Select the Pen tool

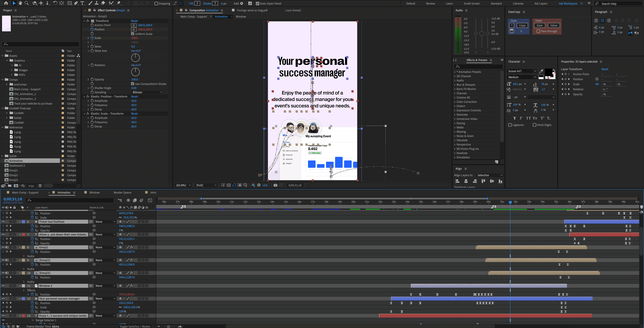point(76,3)
